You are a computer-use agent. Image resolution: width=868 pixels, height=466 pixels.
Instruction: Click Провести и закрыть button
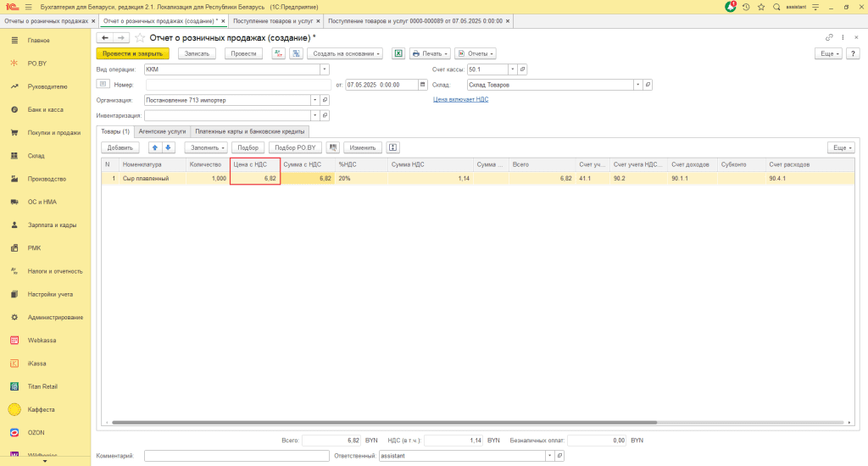[132, 53]
